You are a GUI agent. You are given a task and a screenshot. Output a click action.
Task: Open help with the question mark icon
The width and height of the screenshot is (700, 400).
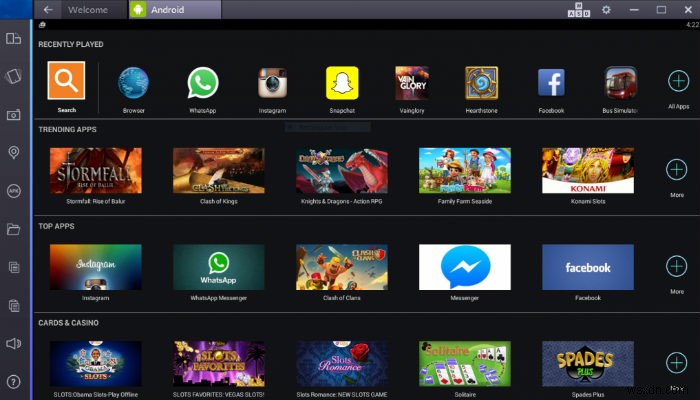tap(14, 382)
